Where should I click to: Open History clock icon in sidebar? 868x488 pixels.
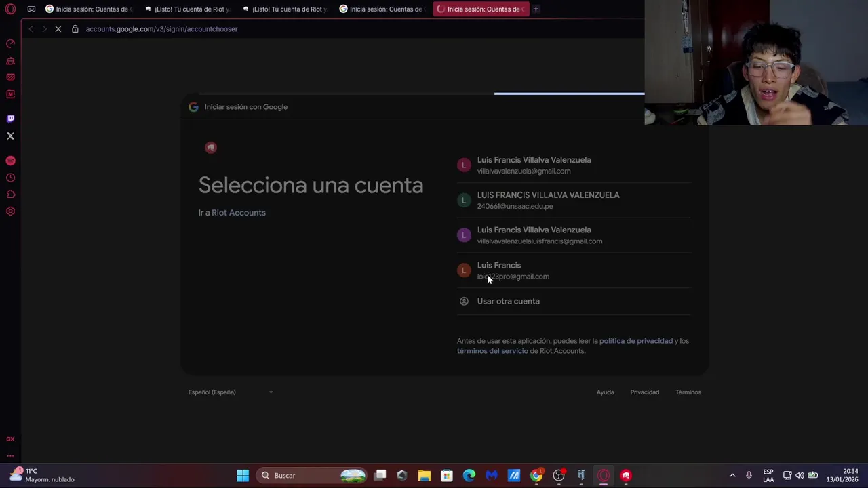coord(10,178)
